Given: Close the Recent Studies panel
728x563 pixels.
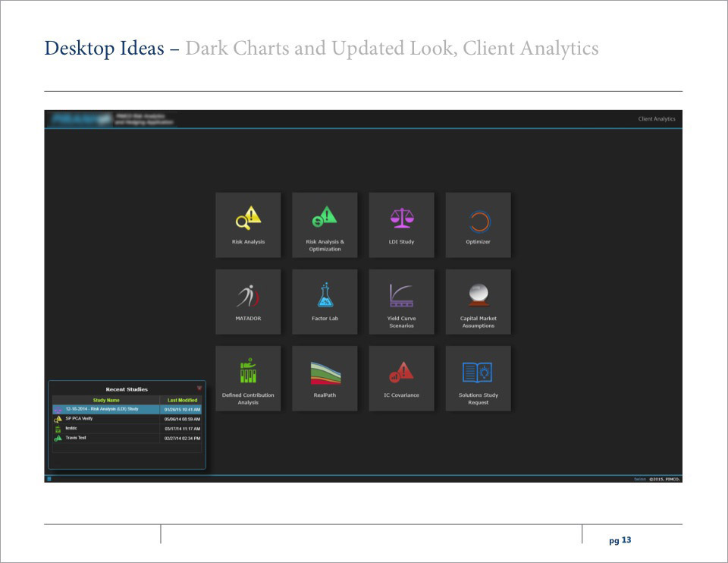Looking at the screenshot, I should (x=199, y=388).
